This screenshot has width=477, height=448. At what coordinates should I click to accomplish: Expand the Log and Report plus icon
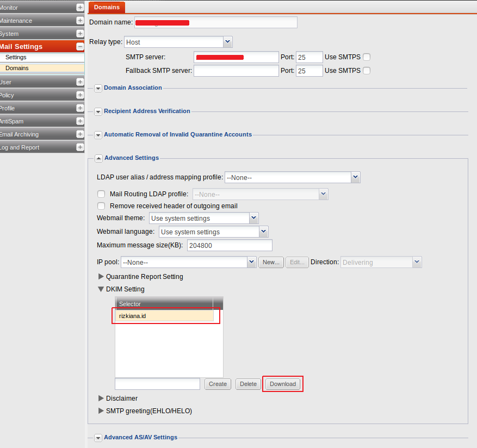pos(80,147)
